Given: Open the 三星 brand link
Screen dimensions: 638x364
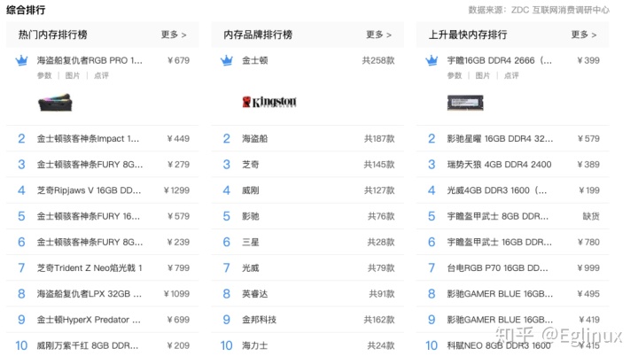Looking at the screenshot, I should click(x=250, y=243).
